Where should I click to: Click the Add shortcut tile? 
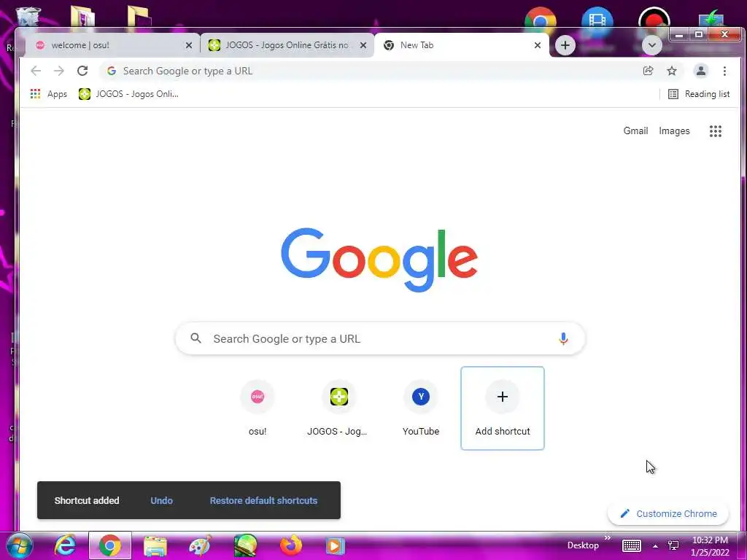pos(502,408)
